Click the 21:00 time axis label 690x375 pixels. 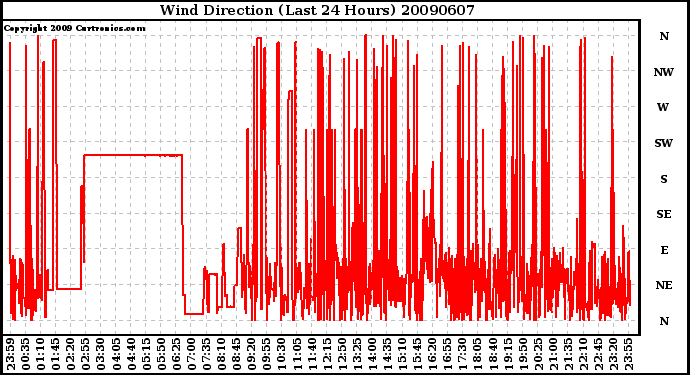[x=552, y=354]
